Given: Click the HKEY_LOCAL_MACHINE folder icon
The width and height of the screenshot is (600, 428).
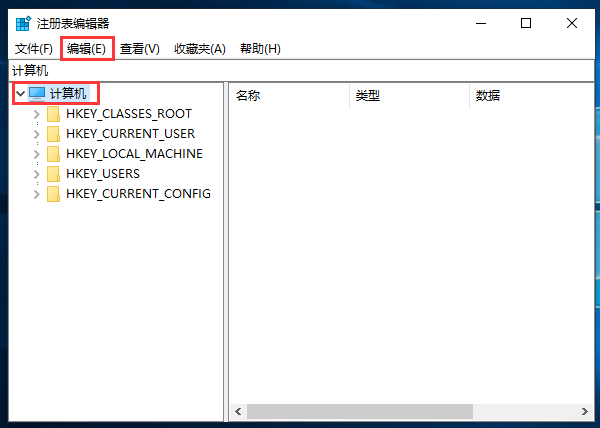Looking at the screenshot, I should coord(53,154).
